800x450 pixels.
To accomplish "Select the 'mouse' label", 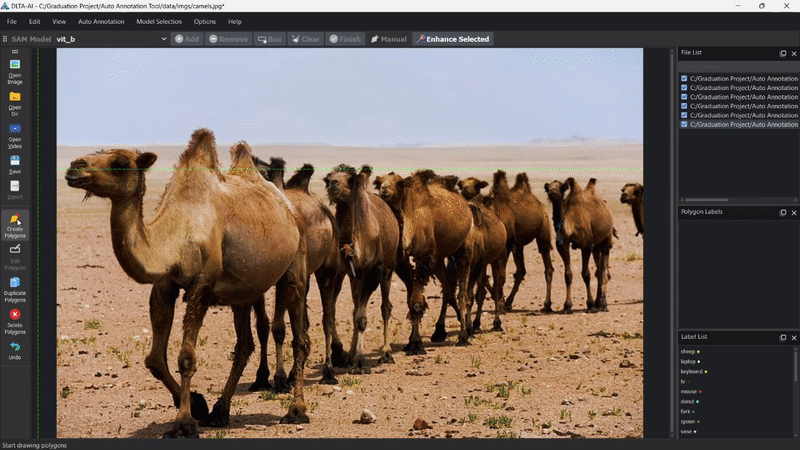I will coord(691,391).
